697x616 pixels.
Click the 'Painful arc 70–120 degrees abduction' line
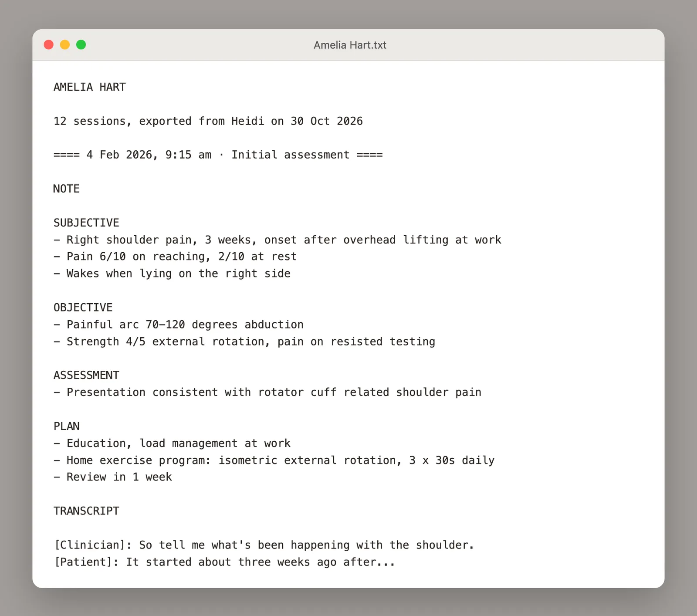[x=179, y=325]
